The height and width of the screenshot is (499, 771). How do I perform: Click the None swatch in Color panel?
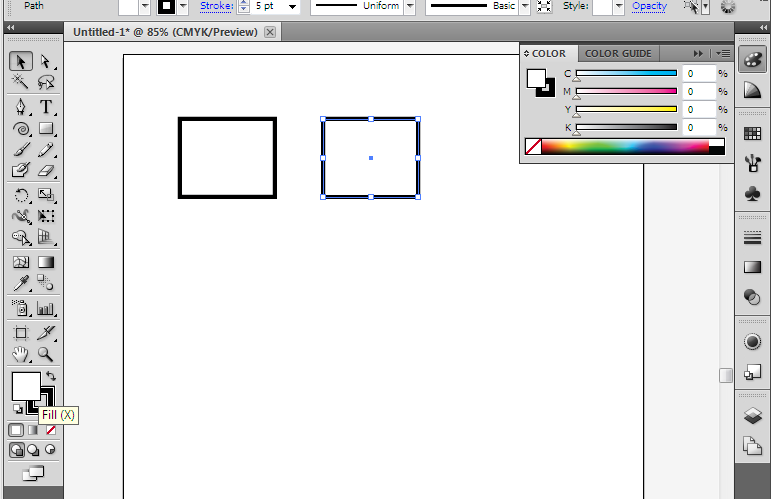tap(533, 147)
